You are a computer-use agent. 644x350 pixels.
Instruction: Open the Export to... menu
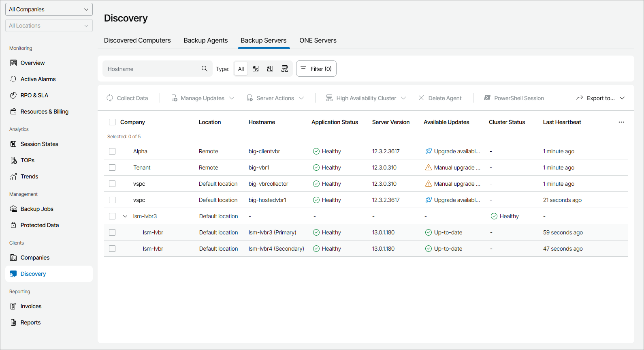pos(600,98)
